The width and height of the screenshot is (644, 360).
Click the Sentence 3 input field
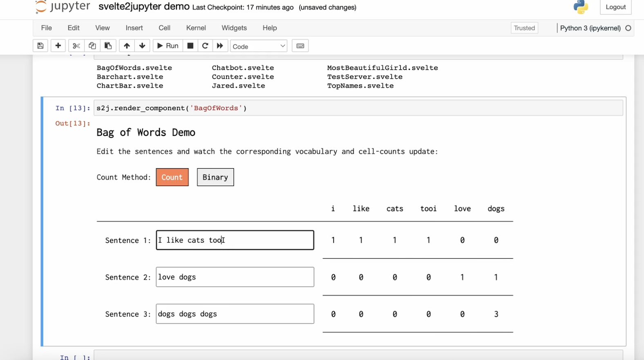(x=235, y=314)
